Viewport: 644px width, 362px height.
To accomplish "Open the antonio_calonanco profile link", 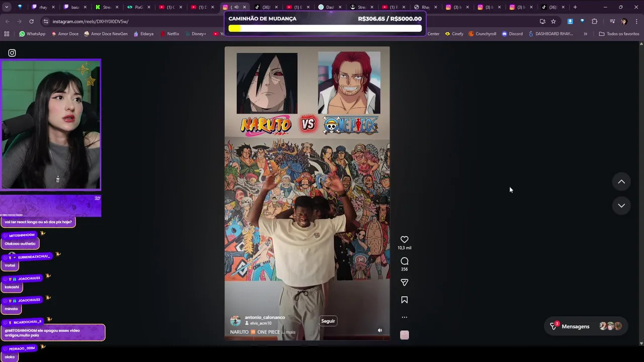I will 265,317.
